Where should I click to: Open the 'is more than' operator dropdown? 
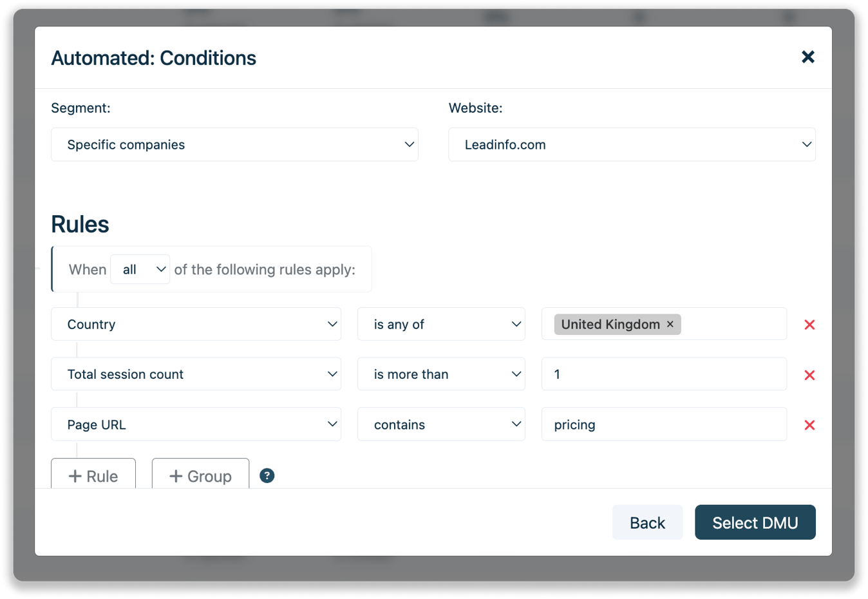click(441, 374)
